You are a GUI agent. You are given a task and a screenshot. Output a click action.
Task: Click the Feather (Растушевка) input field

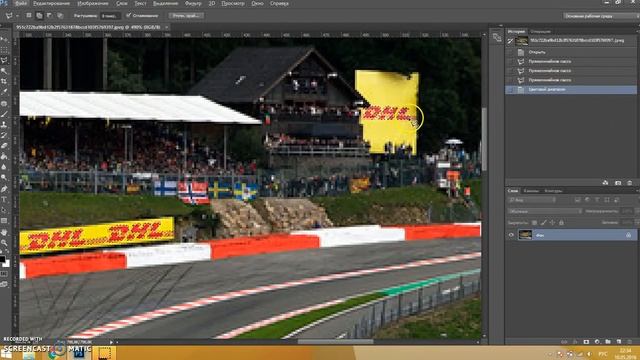[110, 16]
